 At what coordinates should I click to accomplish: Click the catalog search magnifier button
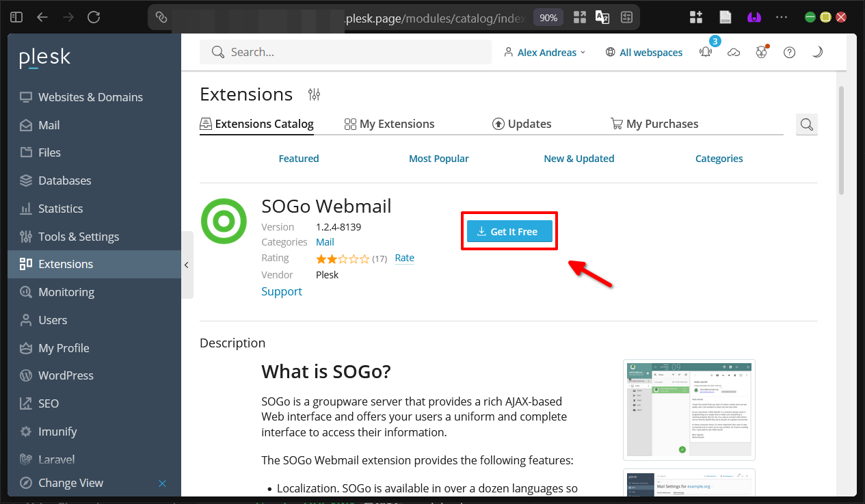pyautogui.click(x=807, y=124)
